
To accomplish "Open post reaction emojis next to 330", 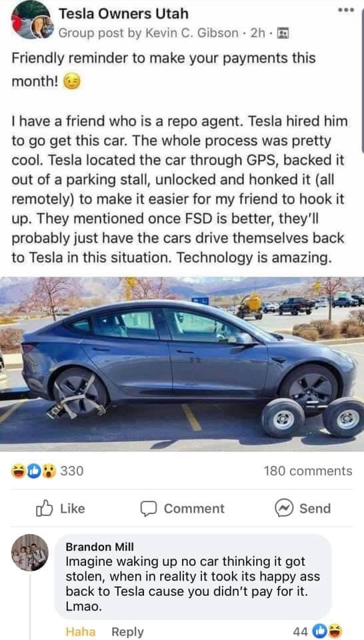I will [x=34, y=471].
